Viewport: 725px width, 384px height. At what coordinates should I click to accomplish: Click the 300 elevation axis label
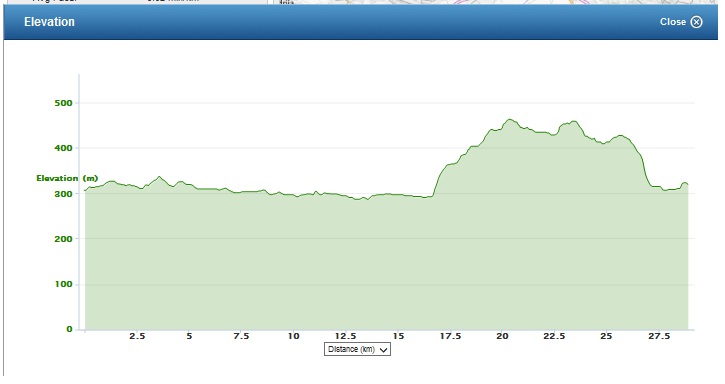click(x=64, y=194)
